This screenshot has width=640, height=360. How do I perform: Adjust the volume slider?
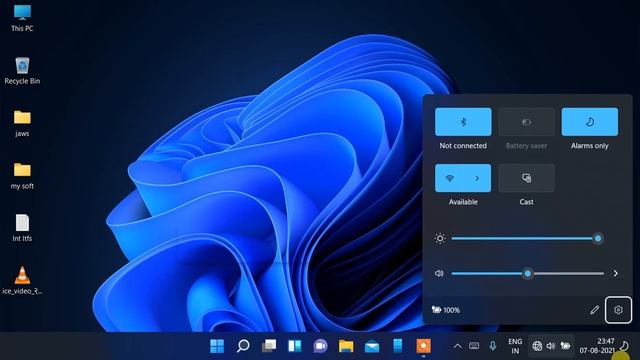coord(527,273)
